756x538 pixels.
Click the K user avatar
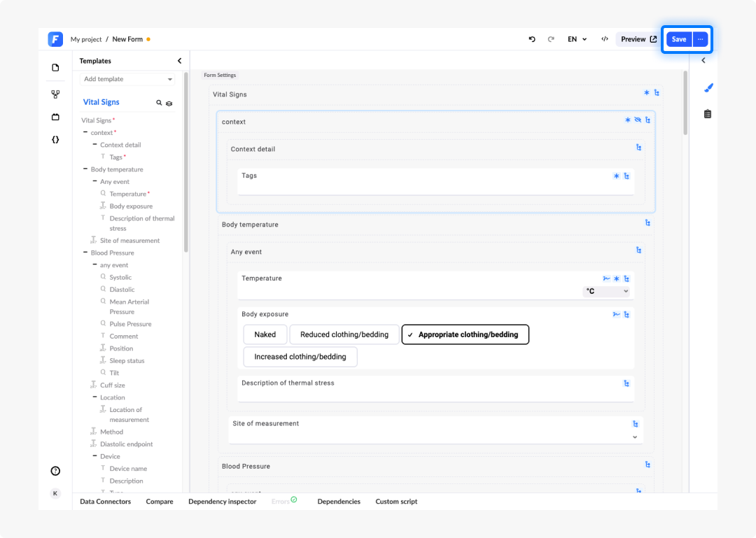click(55, 493)
